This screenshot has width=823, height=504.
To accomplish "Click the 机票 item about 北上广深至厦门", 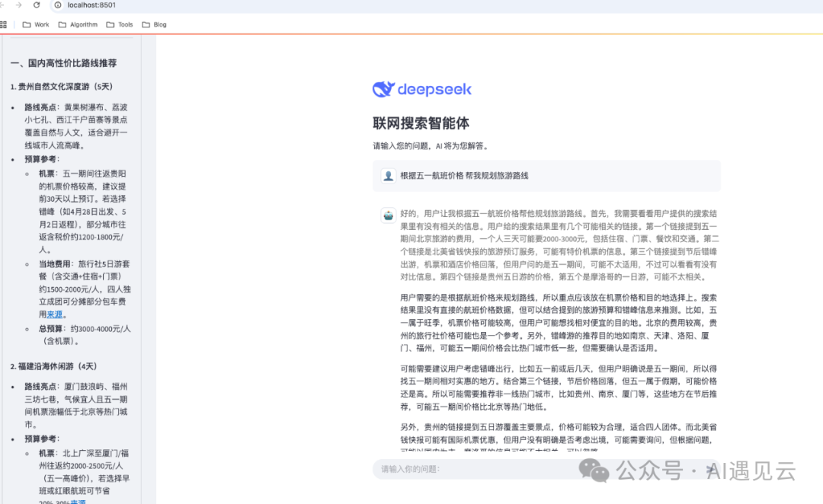I will (x=84, y=478).
